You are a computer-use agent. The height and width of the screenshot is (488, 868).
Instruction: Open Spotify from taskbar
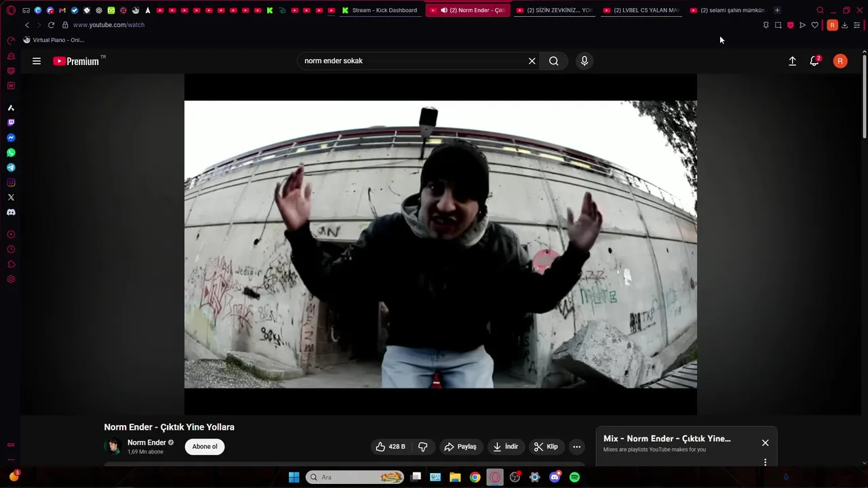pos(574,477)
